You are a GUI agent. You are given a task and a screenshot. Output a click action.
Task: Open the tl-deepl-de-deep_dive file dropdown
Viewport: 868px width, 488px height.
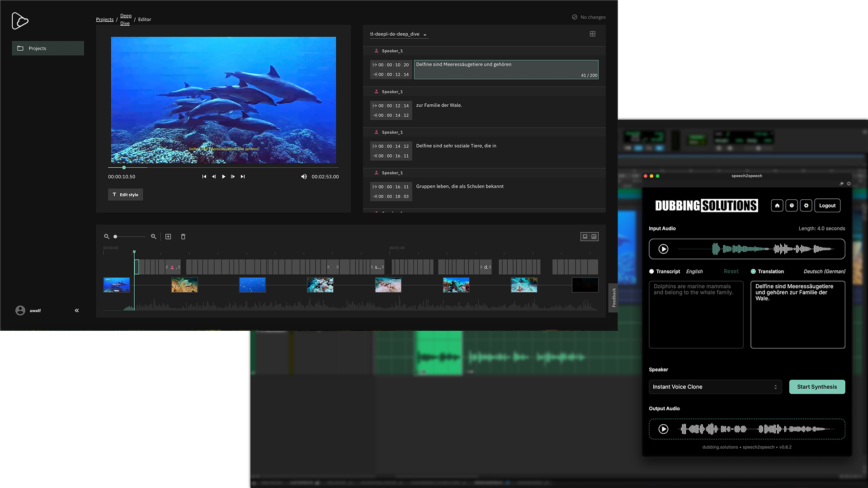398,34
